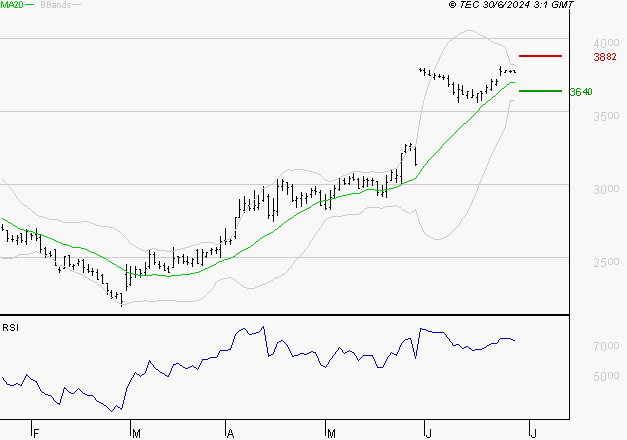Click the TEC 30/6/2024 copyright text
The width and height of the screenshot is (627, 440).
pos(511,5)
